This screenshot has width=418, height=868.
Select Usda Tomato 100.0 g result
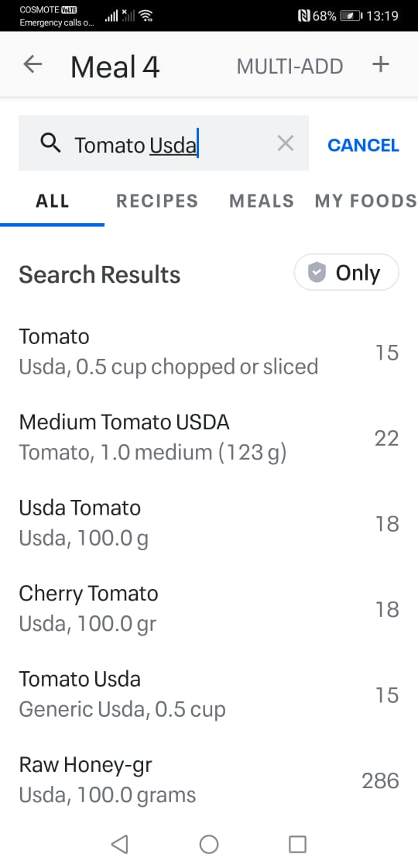click(x=209, y=523)
